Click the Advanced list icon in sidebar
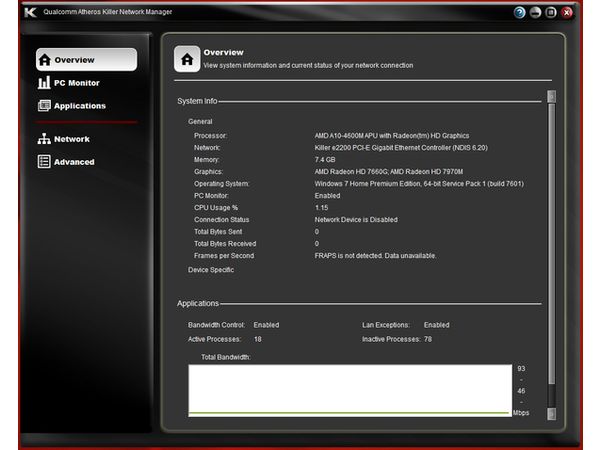This screenshot has height=450, width=600. (x=44, y=161)
